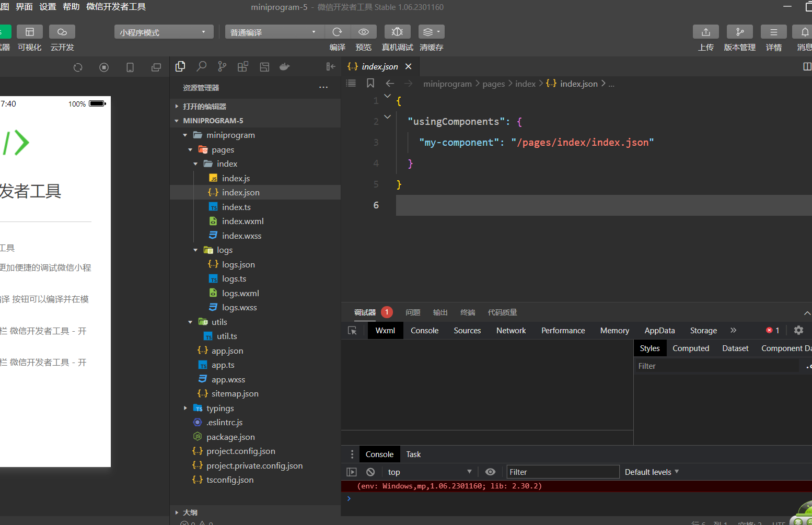Click the pages breadcrumb segment
The width and height of the screenshot is (812, 525).
pyautogui.click(x=494, y=84)
